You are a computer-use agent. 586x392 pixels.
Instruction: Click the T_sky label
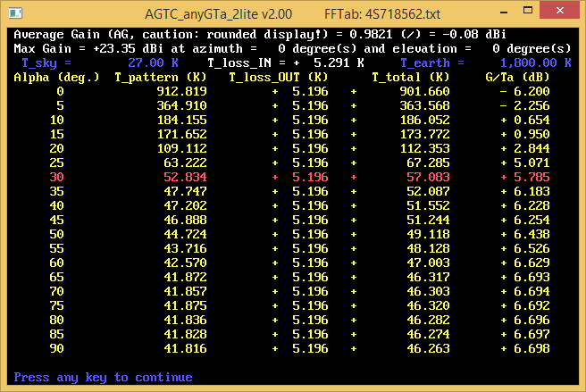click(39, 63)
